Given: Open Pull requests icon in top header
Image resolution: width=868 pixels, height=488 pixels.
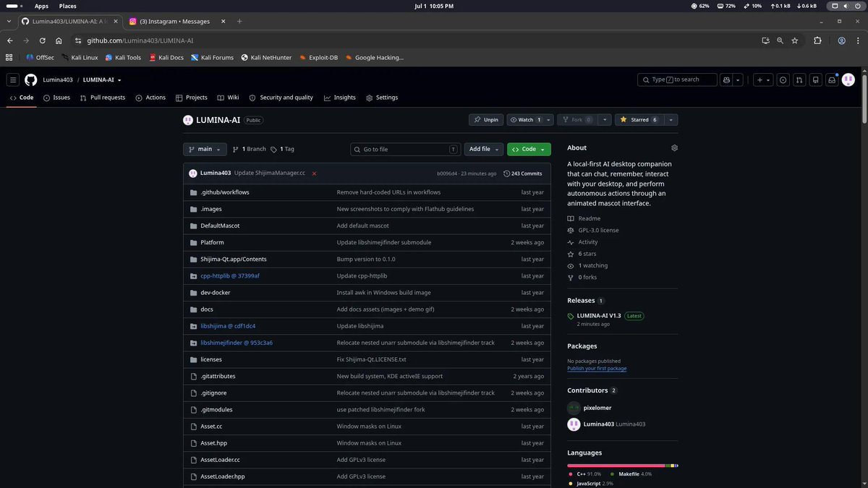Looking at the screenshot, I should click(799, 80).
